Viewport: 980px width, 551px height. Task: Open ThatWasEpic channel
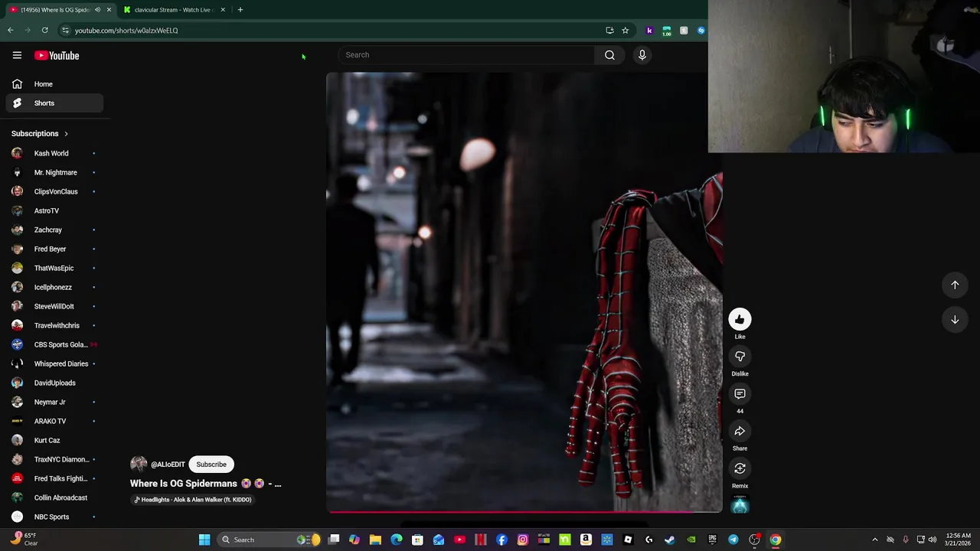[x=54, y=268]
